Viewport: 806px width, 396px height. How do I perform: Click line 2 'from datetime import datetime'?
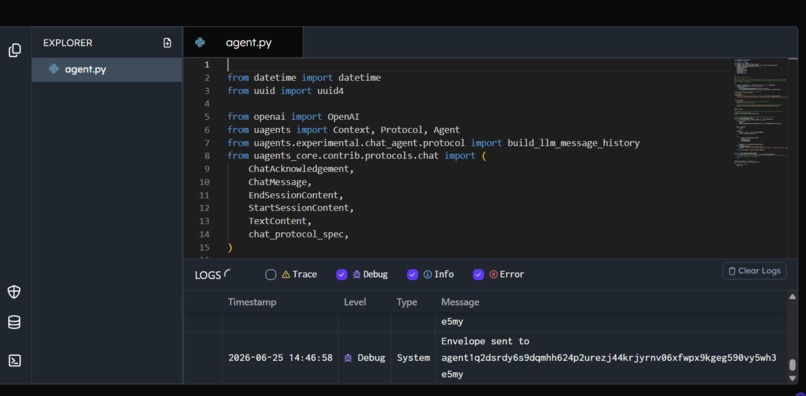tap(304, 78)
